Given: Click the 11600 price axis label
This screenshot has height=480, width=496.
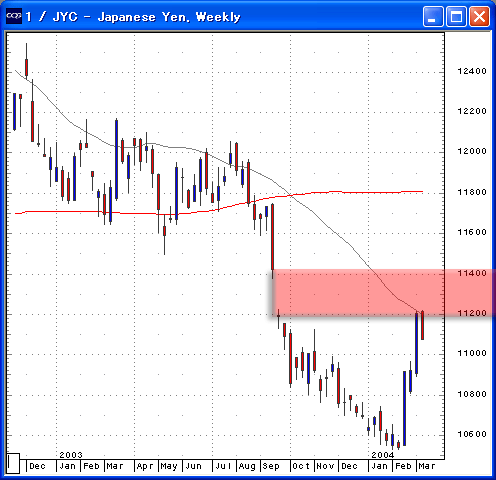Looking at the screenshot, I should (472, 232).
